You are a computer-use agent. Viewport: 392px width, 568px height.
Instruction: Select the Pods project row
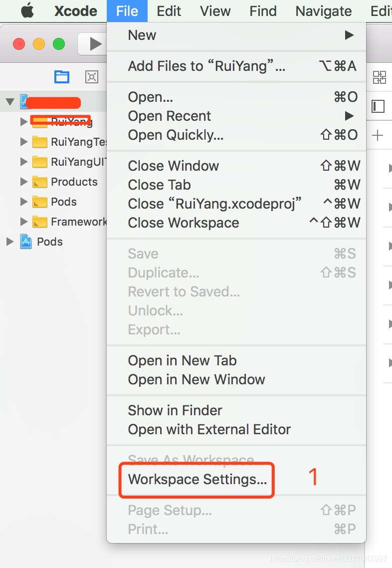[53, 241]
